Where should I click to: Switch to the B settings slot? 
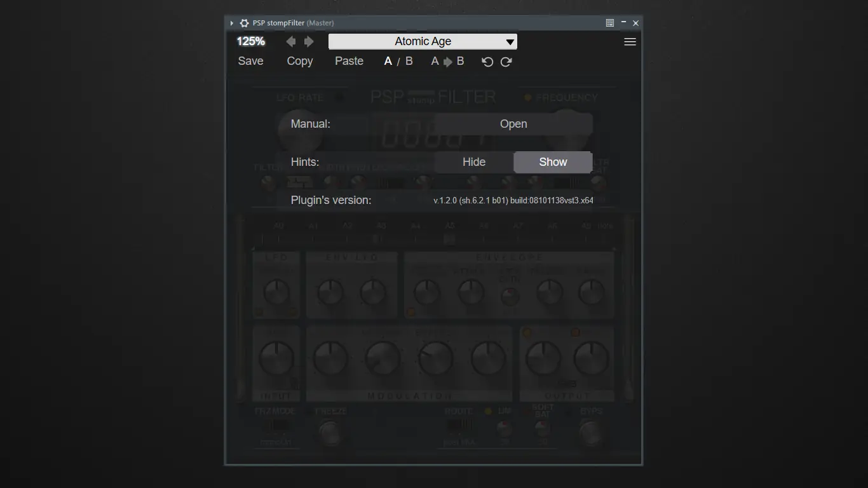(409, 61)
